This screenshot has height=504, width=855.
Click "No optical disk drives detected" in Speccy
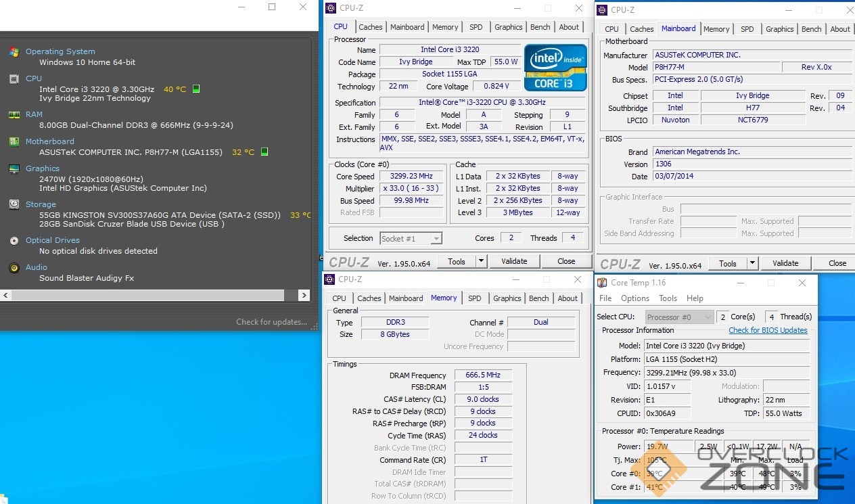coord(98,251)
